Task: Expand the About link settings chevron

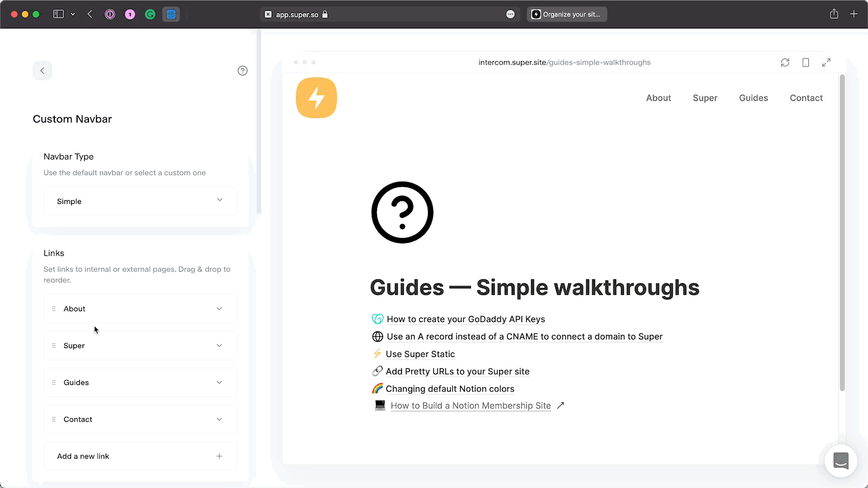Action: (219, 309)
